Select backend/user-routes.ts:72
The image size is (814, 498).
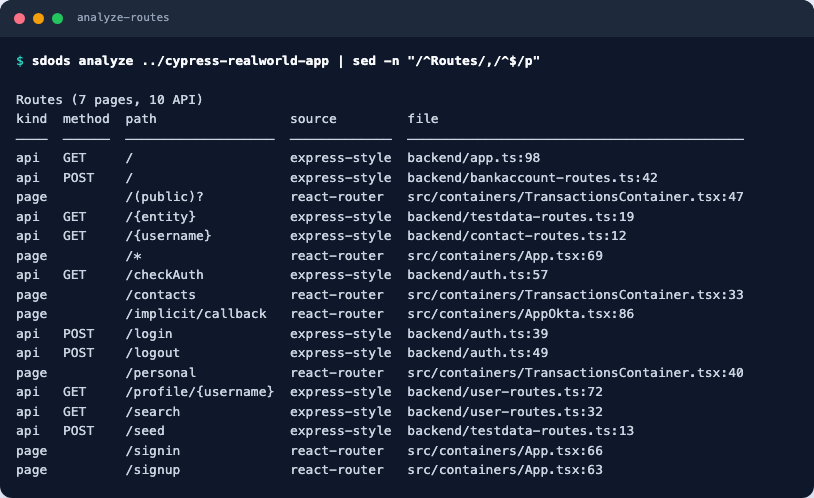pos(505,392)
